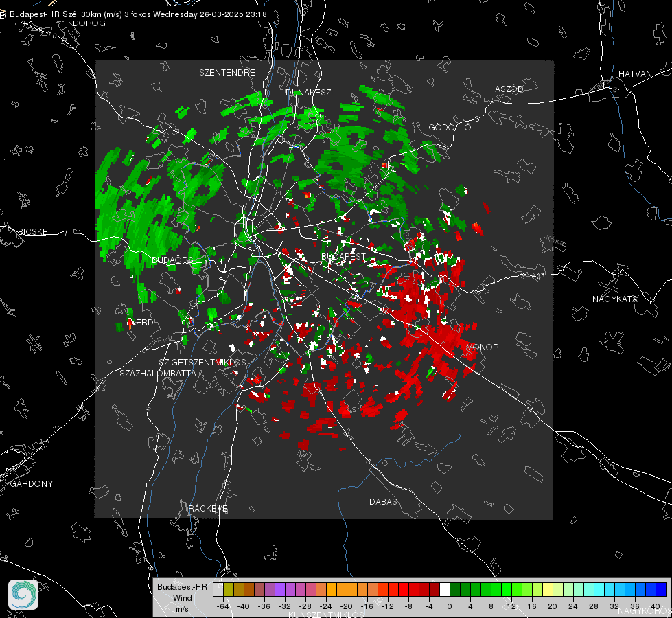Screen dimensions: 672x618
Task: Click the -64 legend value
Action: (x=222, y=606)
